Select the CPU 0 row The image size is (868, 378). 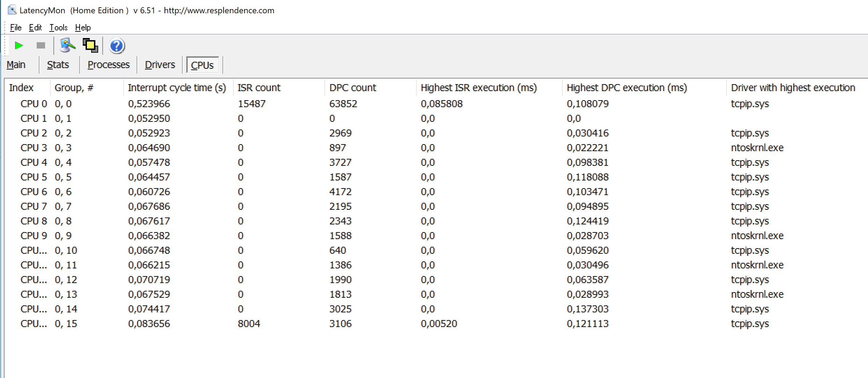pyautogui.click(x=34, y=104)
